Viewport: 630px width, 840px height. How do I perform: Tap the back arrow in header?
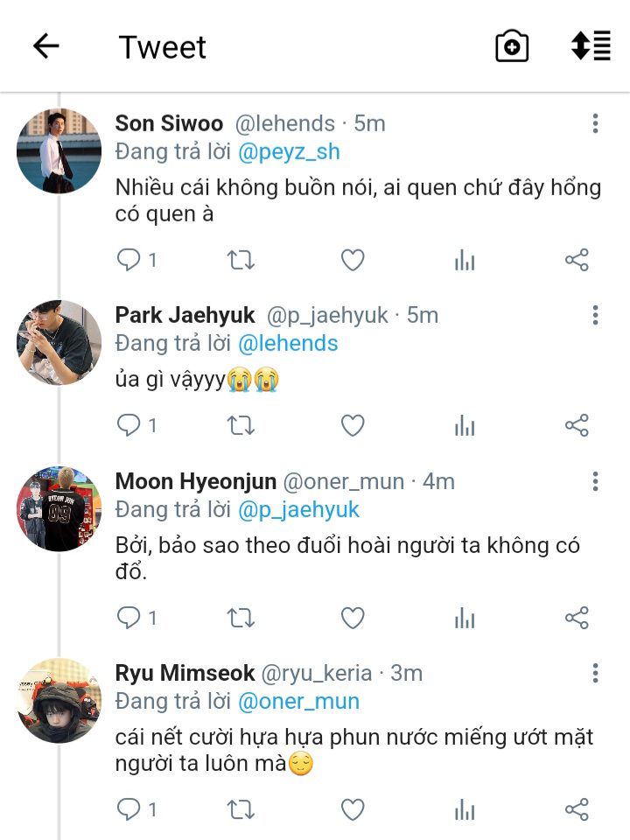(x=45, y=46)
